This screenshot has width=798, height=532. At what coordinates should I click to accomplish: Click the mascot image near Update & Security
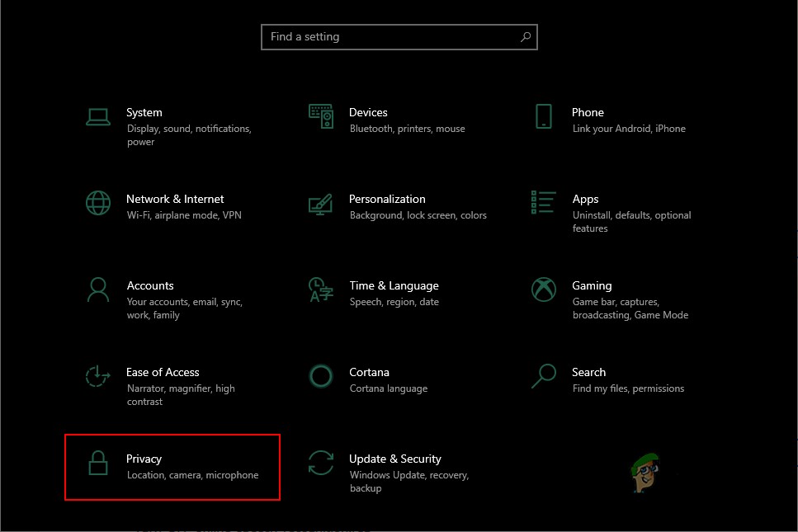click(x=647, y=472)
